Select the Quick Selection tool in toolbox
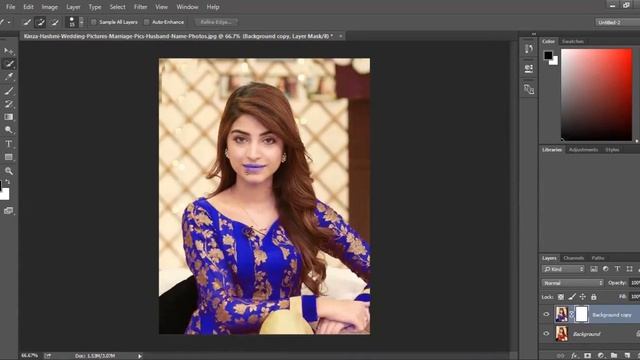Screen dimensions: 640x360 [x=8, y=64]
